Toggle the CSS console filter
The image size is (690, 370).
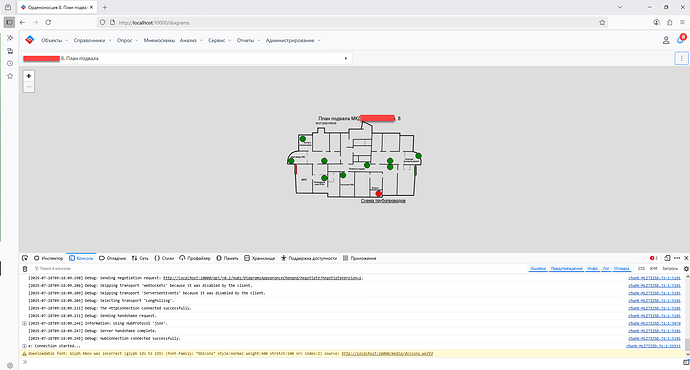click(x=641, y=268)
